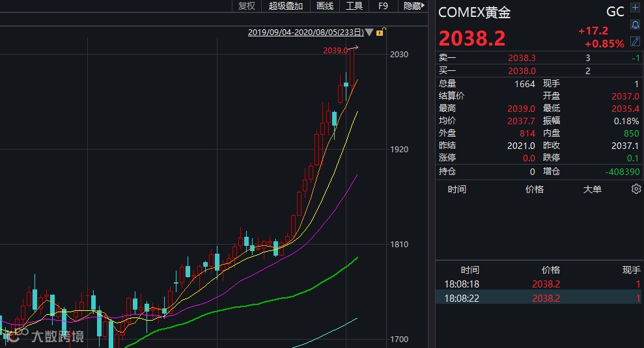The image size is (644, 348).
Task: Select the 卖一 ask price 2038.3
Action: [522, 58]
